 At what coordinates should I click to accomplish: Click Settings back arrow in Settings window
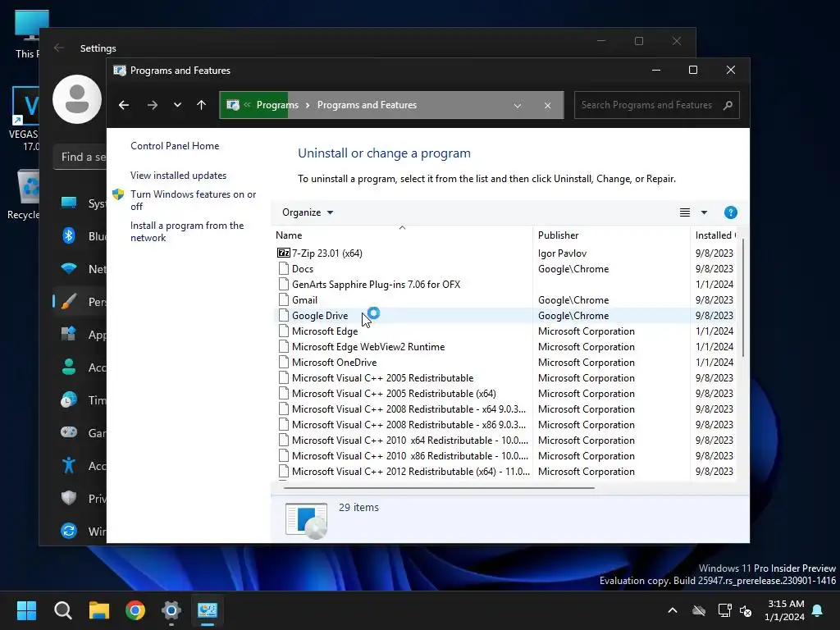[x=59, y=48]
